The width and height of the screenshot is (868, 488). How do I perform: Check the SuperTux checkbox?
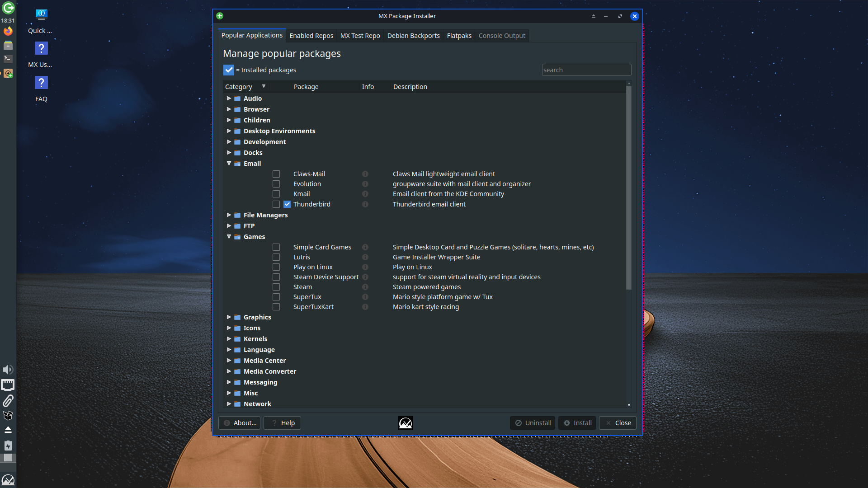click(x=276, y=297)
